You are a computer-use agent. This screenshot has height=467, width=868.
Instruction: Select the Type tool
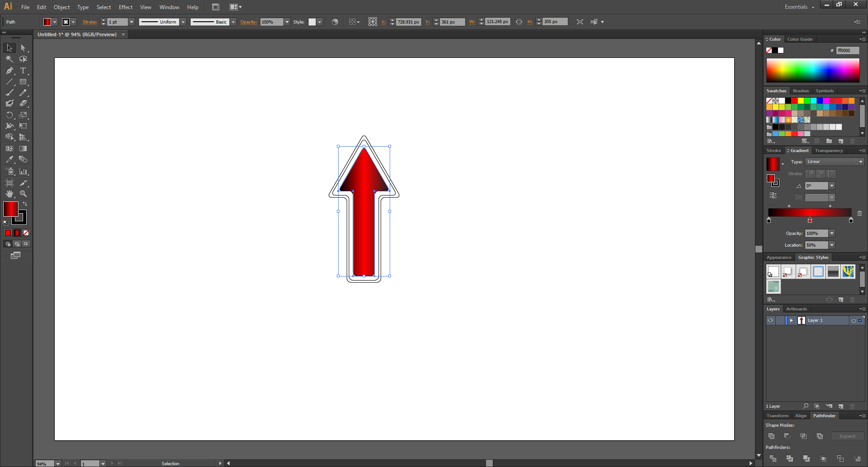point(23,71)
